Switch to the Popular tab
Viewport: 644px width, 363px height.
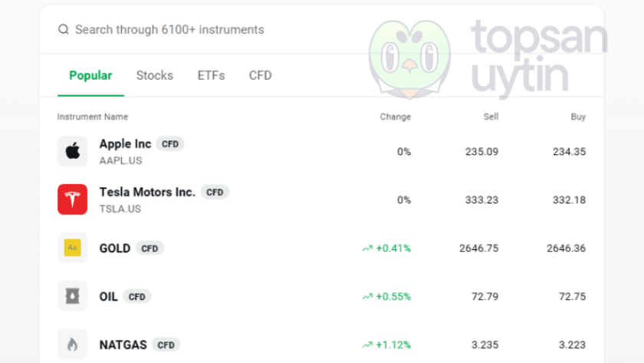click(90, 75)
